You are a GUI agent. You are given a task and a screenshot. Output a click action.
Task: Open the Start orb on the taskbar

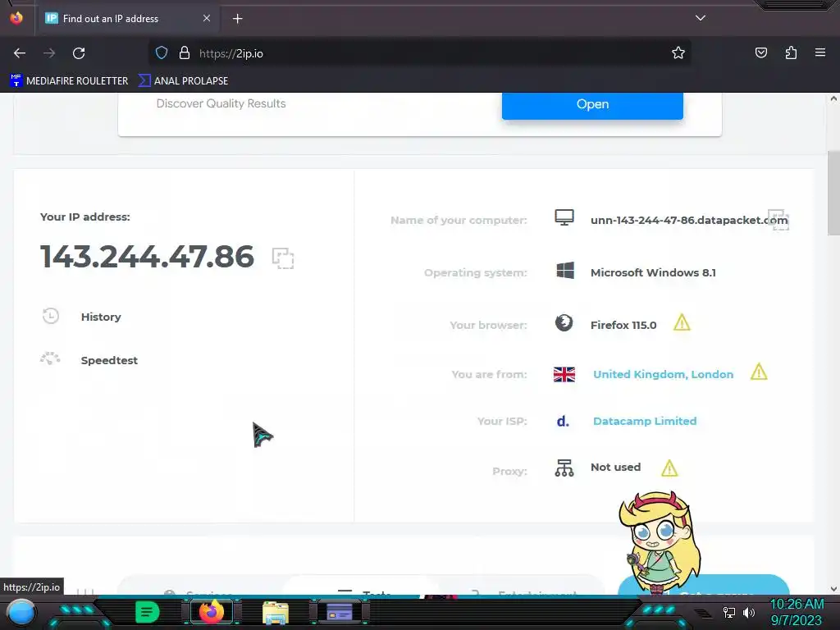21,612
